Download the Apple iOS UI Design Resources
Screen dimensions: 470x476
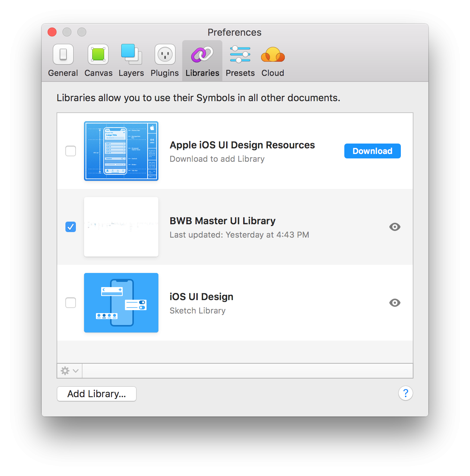pos(372,151)
